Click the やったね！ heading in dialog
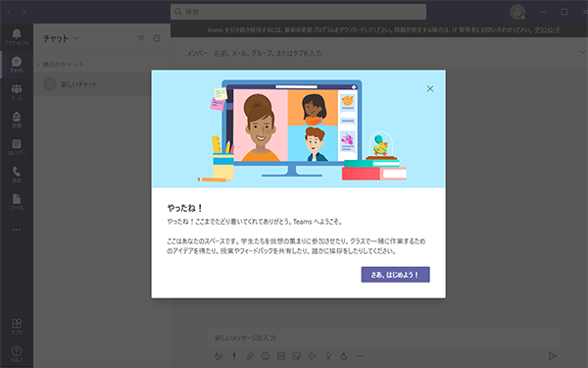This screenshot has width=588, height=368. tap(185, 208)
